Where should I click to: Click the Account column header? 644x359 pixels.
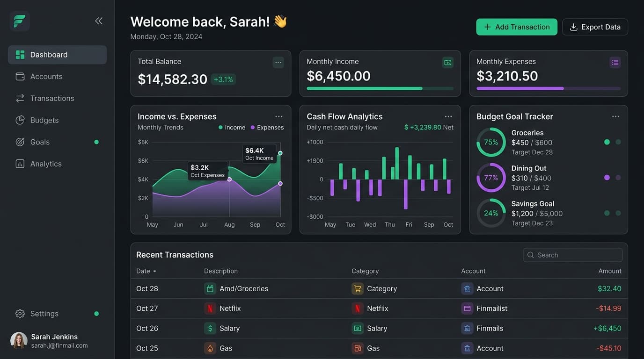(x=473, y=271)
